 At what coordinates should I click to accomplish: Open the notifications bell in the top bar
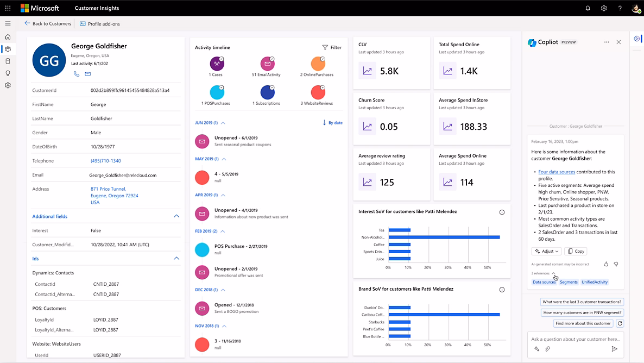pos(588,8)
